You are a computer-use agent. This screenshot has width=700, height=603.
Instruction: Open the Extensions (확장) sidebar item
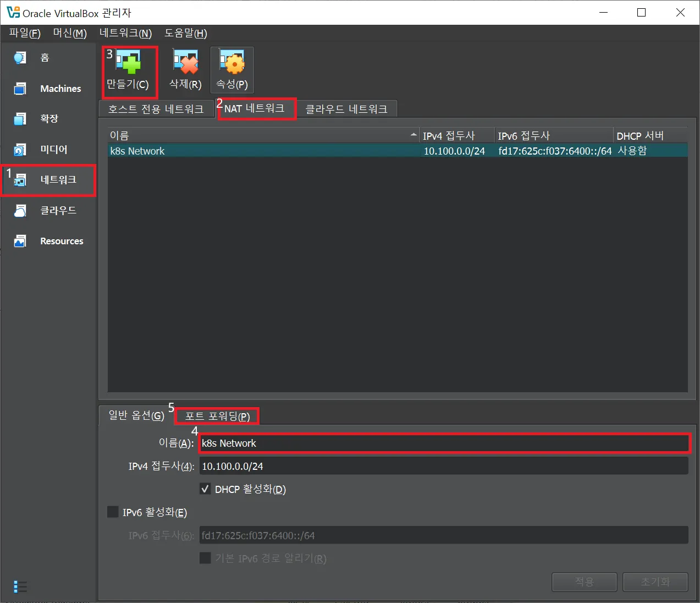pyautogui.click(x=48, y=119)
